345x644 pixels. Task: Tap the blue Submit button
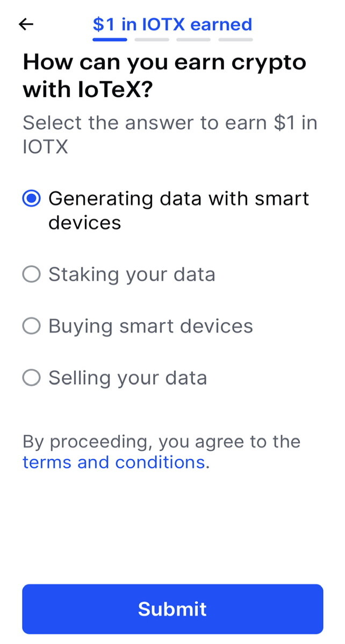172,609
